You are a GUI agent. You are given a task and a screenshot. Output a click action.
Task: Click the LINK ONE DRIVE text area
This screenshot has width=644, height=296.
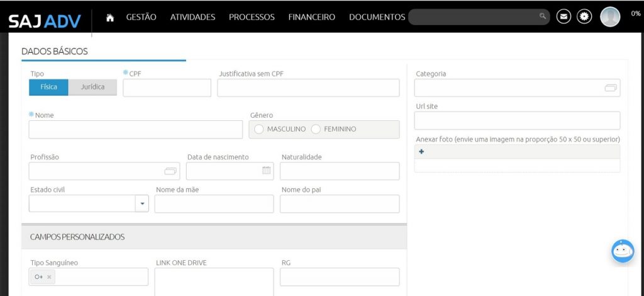214,282
